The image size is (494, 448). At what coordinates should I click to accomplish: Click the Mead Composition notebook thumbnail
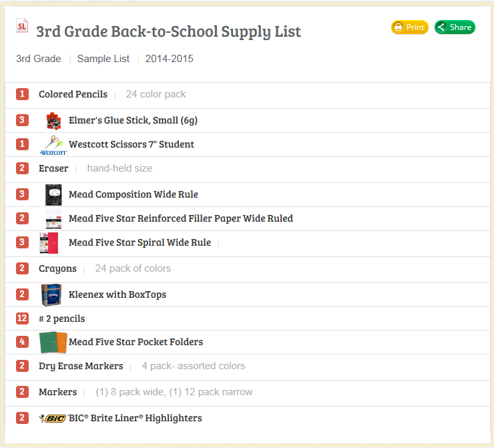[x=53, y=195]
